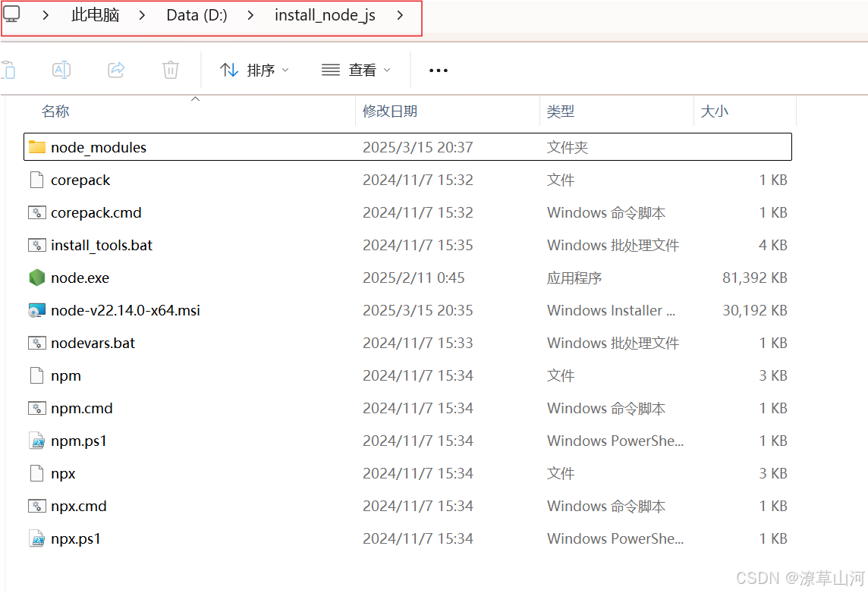Screen dimensions: 868x593
Task: Select node-v22.14.0-x64.msi file name
Action: [x=125, y=311]
